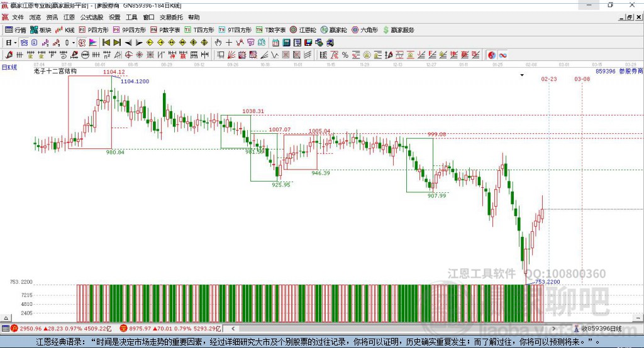Open the calculator tool
Image resolution: width=644 pixels, height=348 pixels.
[286, 43]
